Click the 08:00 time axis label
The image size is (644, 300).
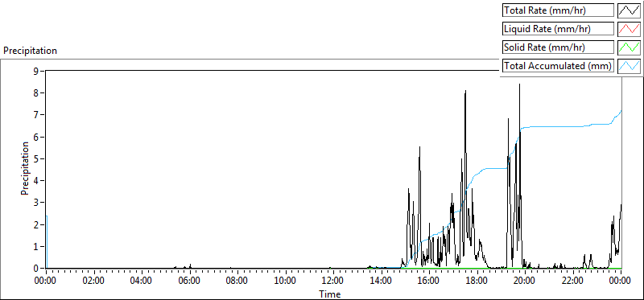coord(237,282)
